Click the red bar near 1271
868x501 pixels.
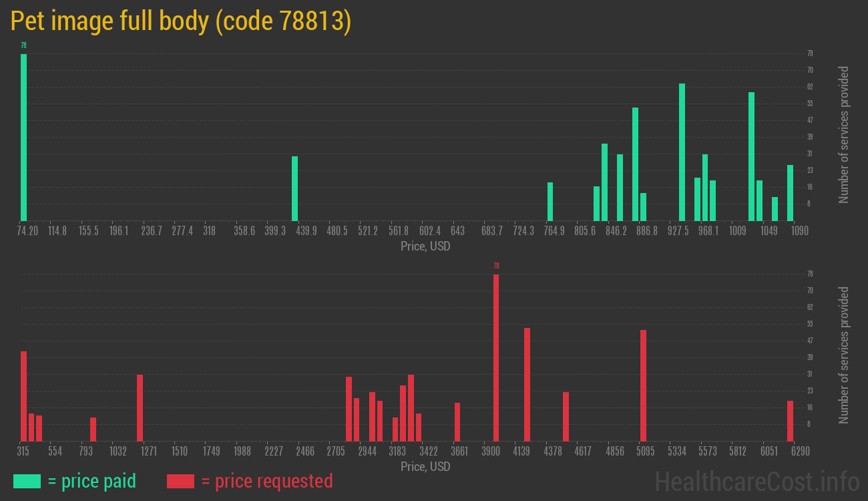(x=140, y=407)
